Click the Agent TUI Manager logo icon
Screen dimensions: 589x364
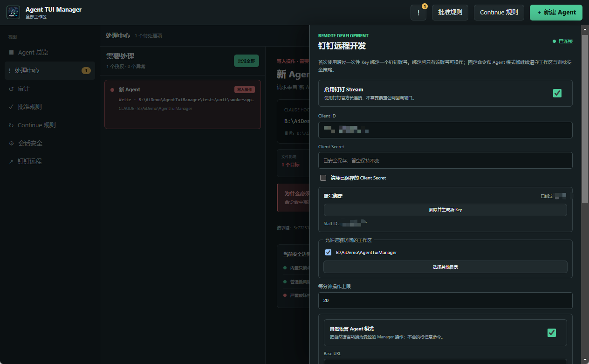(13, 13)
